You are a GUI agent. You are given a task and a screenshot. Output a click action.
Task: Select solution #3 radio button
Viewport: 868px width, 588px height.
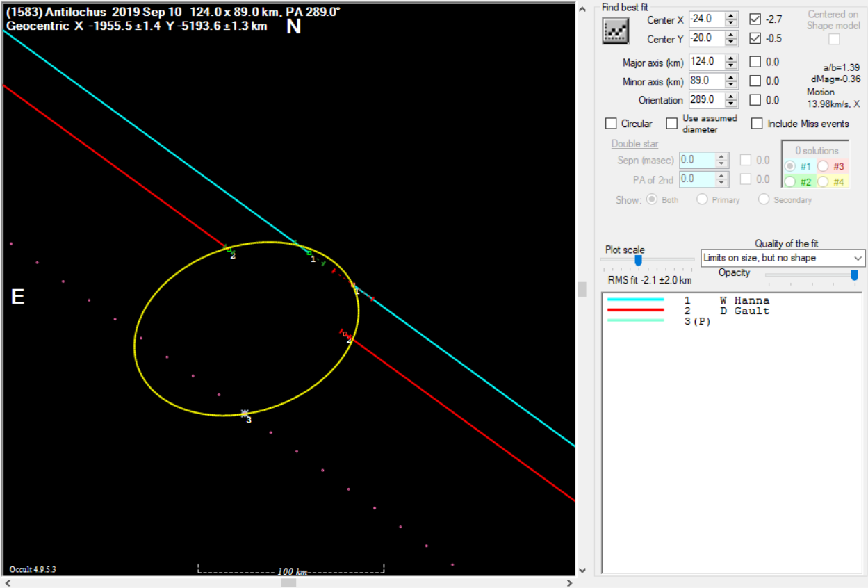[x=822, y=166]
